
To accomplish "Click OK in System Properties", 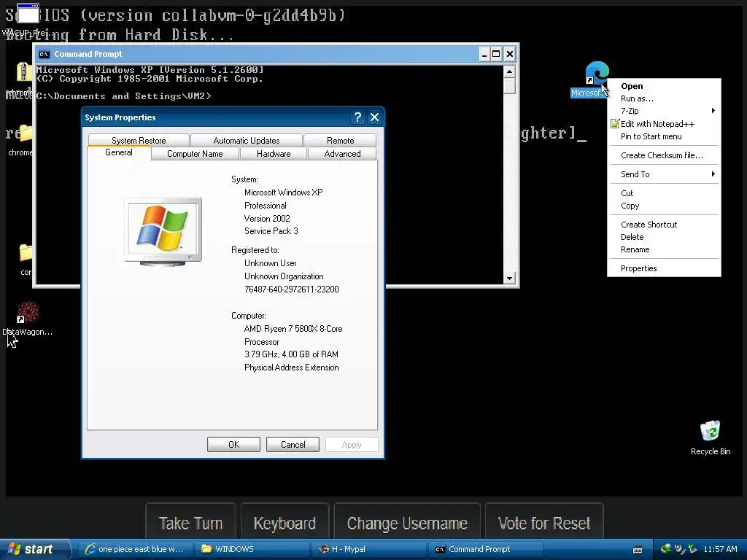I will [x=233, y=444].
